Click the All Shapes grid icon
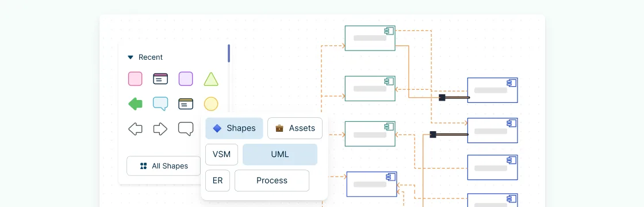The height and width of the screenshot is (207, 644). [x=143, y=166]
